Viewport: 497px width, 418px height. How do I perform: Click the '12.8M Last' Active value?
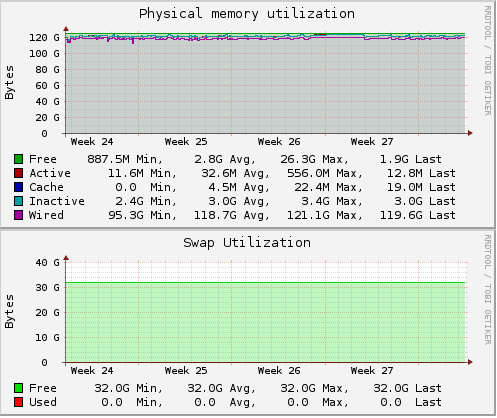tap(421, 173)
